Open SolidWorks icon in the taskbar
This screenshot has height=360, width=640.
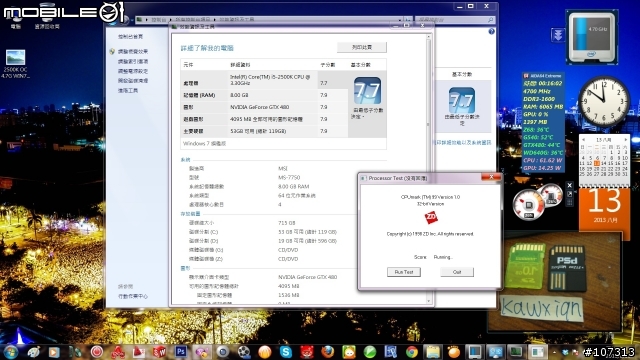click(159, 351)
